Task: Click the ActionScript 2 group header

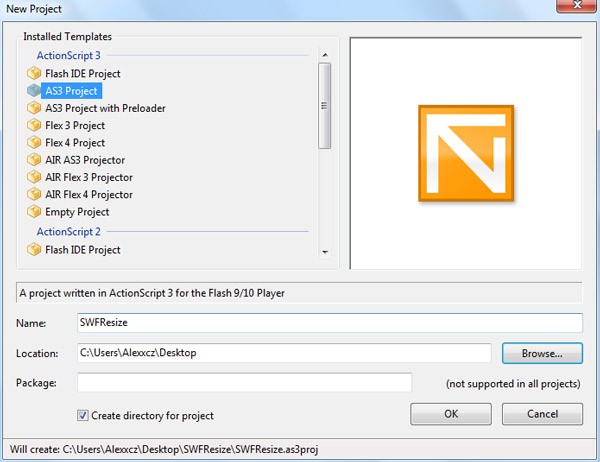Action: coord(68,232)
